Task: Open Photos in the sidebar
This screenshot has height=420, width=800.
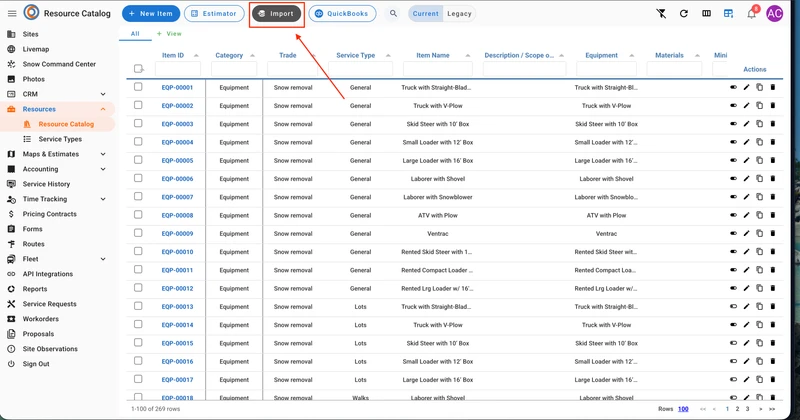Action: click(x=34, y=79)
